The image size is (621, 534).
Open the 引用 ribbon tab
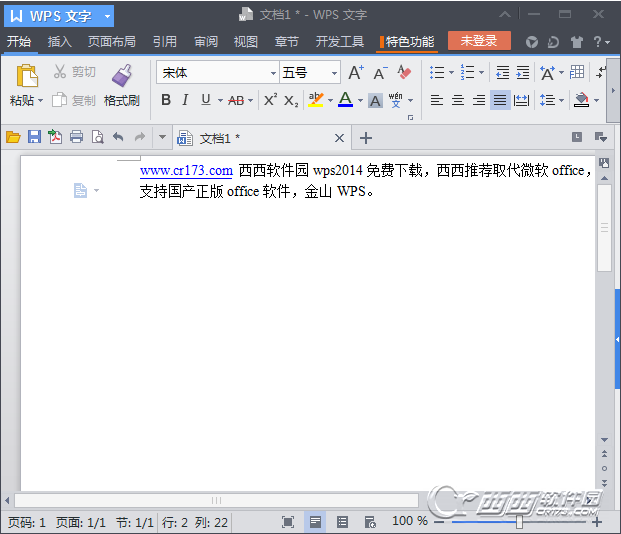[x=165, y=42]
